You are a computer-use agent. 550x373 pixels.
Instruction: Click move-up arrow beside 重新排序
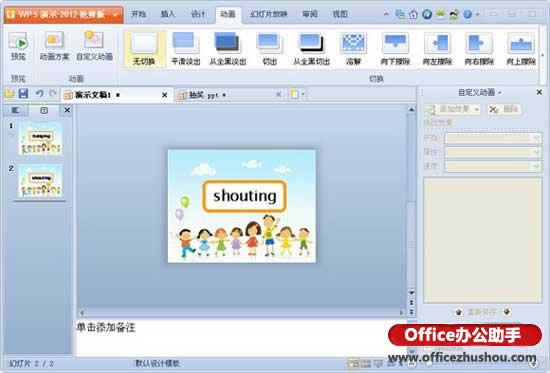[458, 312]
